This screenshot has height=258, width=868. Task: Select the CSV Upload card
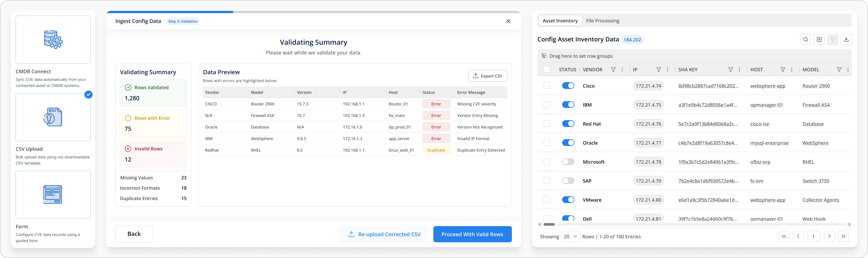(53, 117)
